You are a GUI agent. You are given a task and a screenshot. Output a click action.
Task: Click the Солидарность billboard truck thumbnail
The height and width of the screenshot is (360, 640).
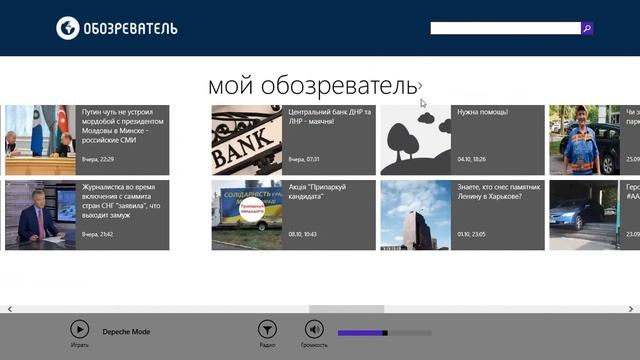pyautogui.click(x=247, y=215)
